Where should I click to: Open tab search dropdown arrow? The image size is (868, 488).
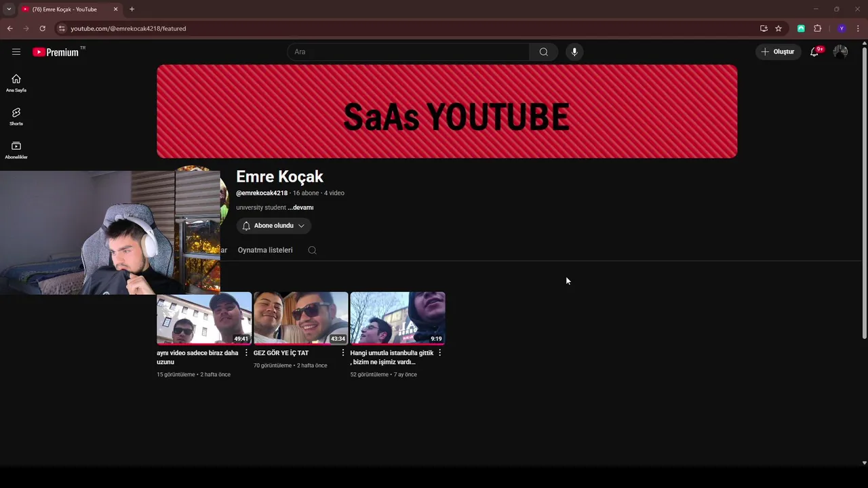(9, 9)
